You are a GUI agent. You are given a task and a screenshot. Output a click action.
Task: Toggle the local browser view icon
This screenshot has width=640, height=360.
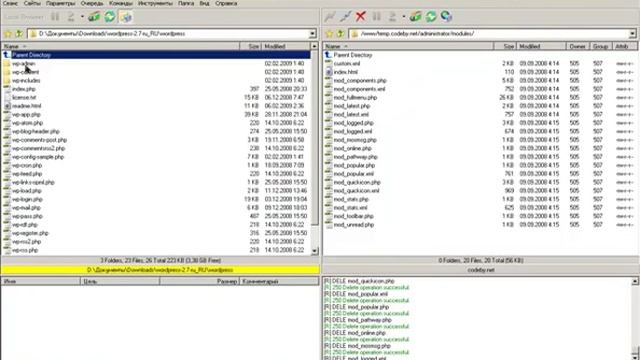coord(126,17)
